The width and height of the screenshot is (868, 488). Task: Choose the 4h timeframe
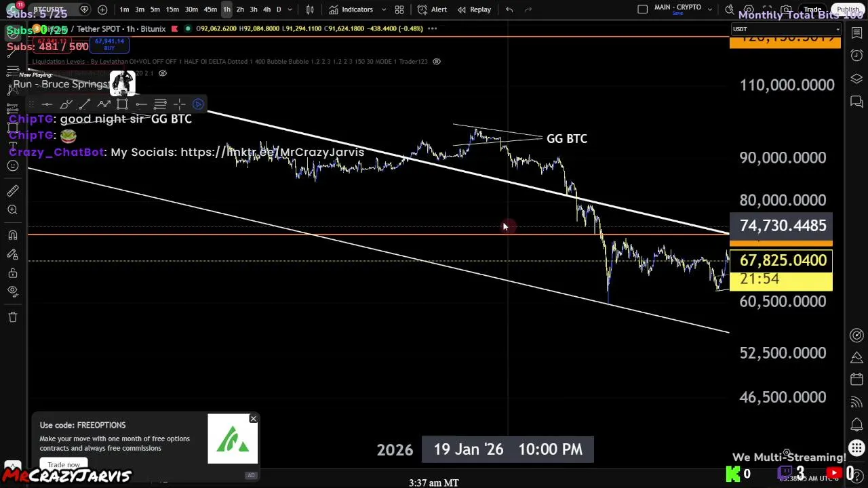267,9
